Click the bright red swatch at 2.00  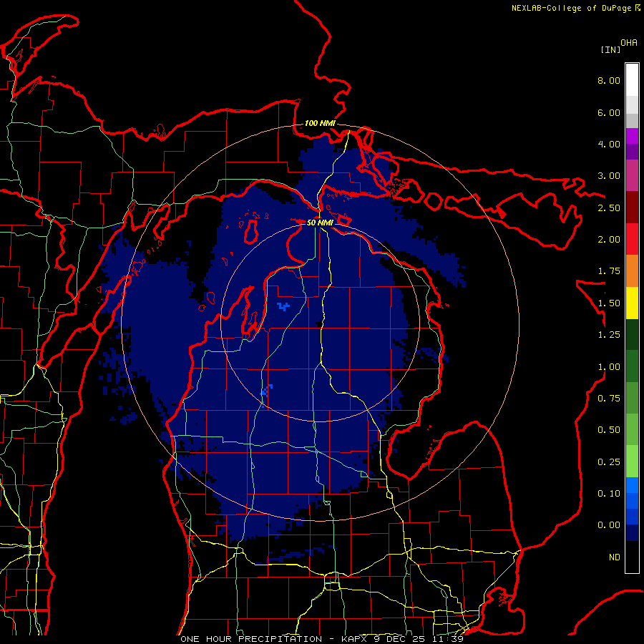[632, 239]
